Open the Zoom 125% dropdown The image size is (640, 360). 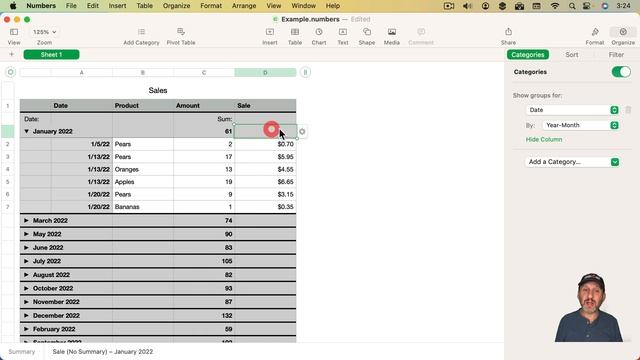point(44,32)
